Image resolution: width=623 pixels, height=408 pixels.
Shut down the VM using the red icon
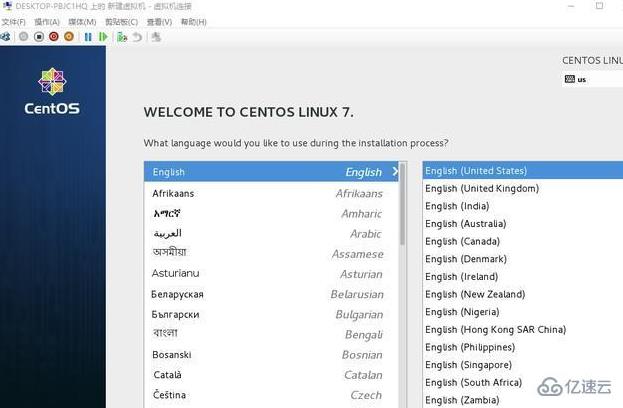click(54, 37)
